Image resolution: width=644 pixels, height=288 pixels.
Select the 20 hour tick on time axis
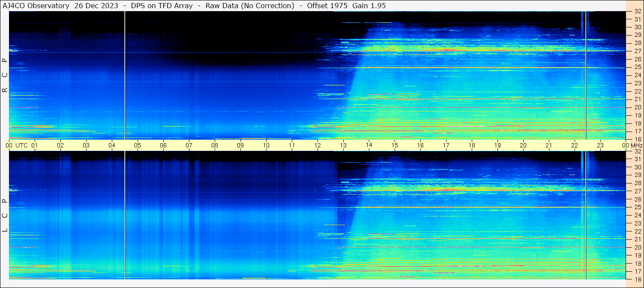pyautogui.click(x=523, y=145)
